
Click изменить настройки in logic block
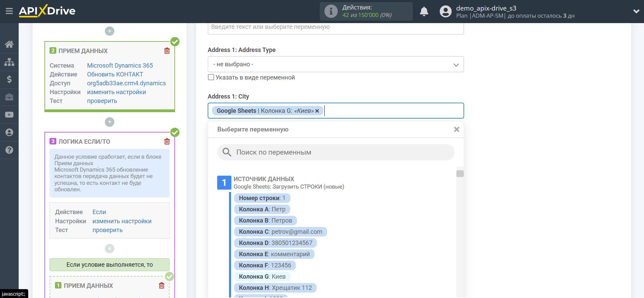click(122, 221)
